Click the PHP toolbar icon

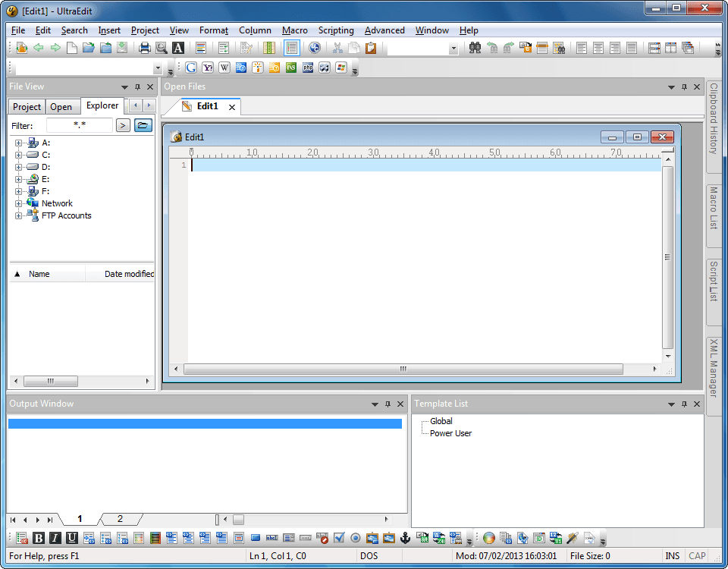click(x=308, y=68)
